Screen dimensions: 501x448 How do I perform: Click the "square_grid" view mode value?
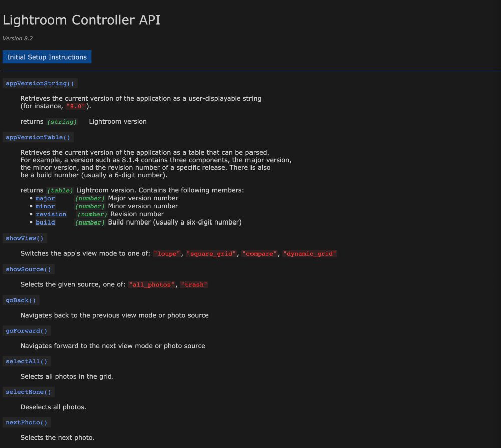pos(211,254)
